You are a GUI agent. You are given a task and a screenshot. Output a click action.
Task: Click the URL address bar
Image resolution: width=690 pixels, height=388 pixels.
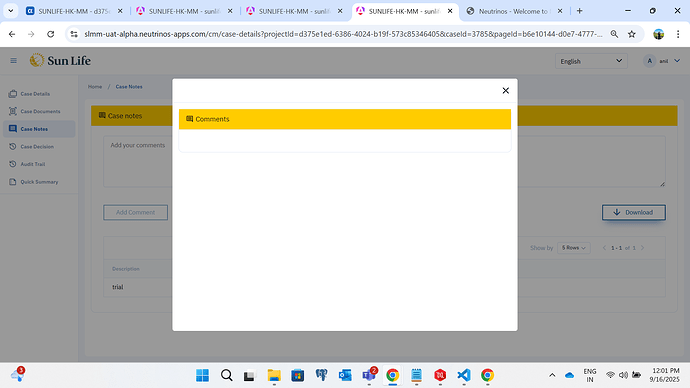click(x=343, y=34)
